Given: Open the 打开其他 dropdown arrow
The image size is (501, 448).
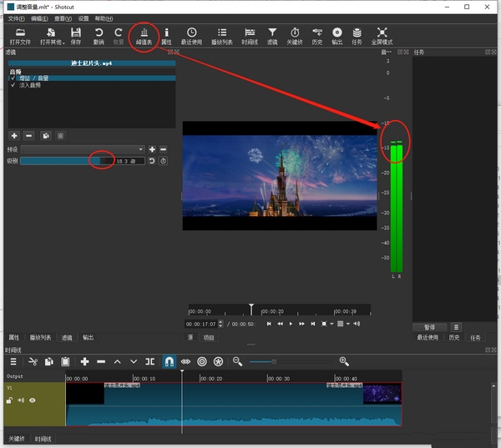Looking at the screenshot, I should coord(63,42).
